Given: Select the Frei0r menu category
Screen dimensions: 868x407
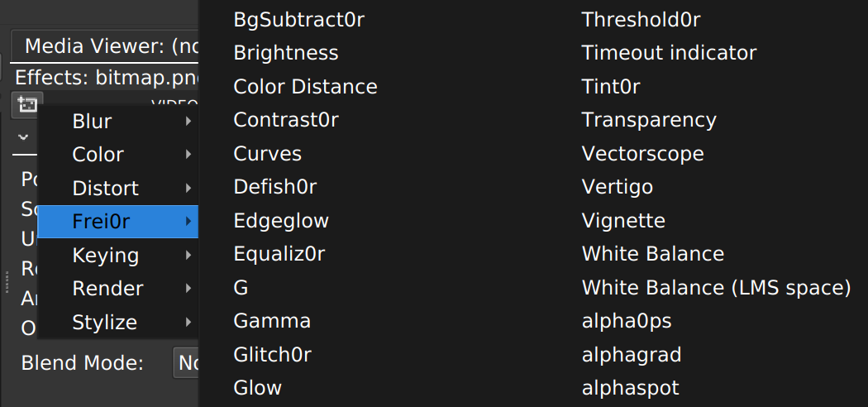Looking at the screenshot, I should click(x=118, y=222).
